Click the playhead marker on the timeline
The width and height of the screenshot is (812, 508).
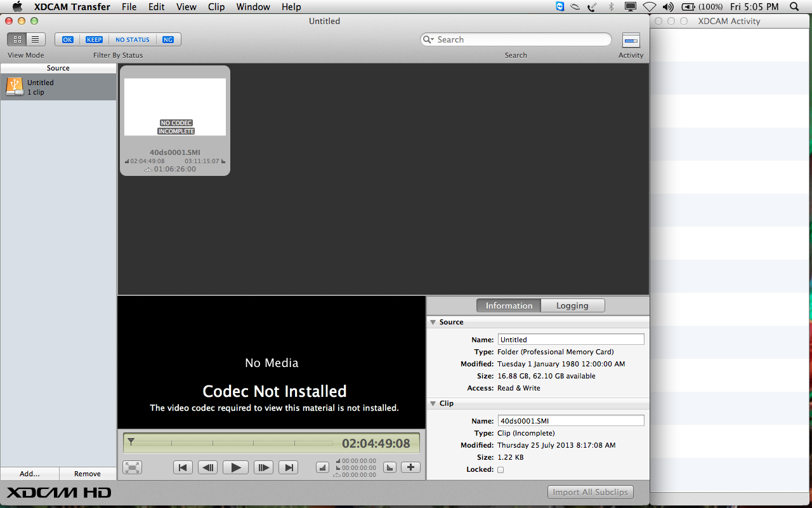(x=131, y=441)
